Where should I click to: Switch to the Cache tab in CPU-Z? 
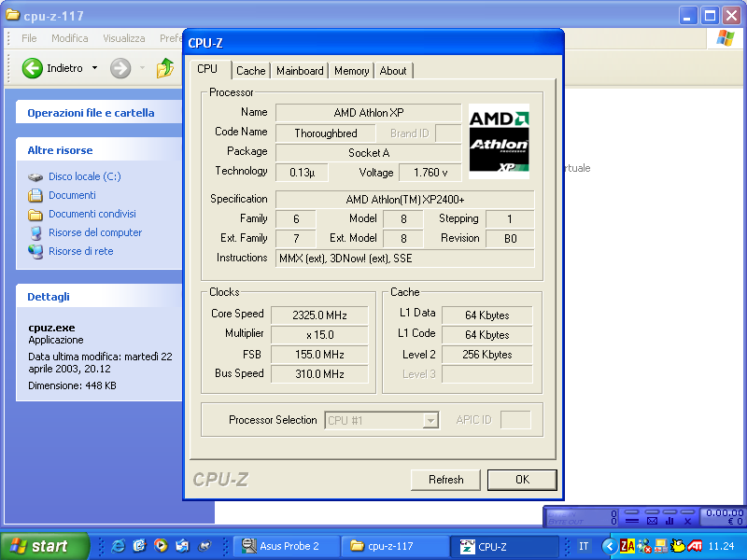250,71
